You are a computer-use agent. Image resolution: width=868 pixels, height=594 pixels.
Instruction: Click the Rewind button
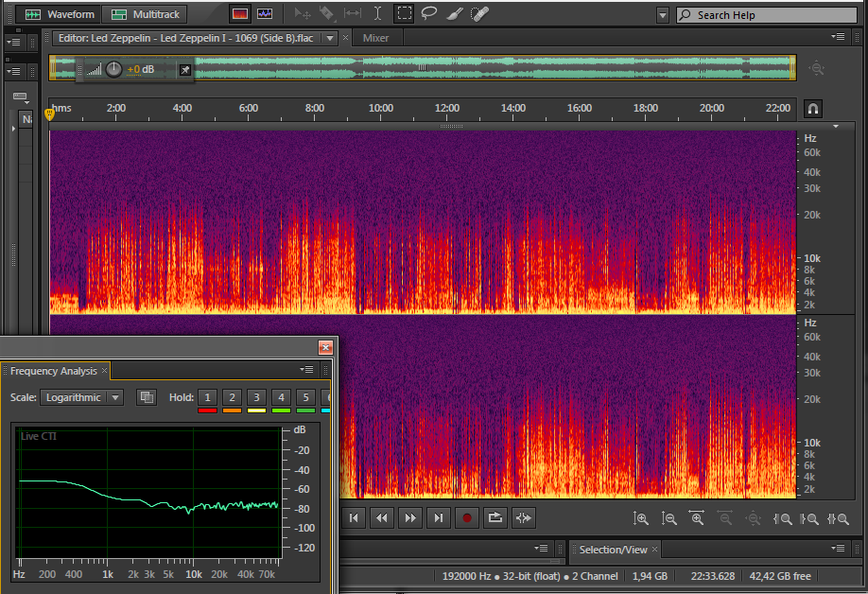[x=382, y=518]
